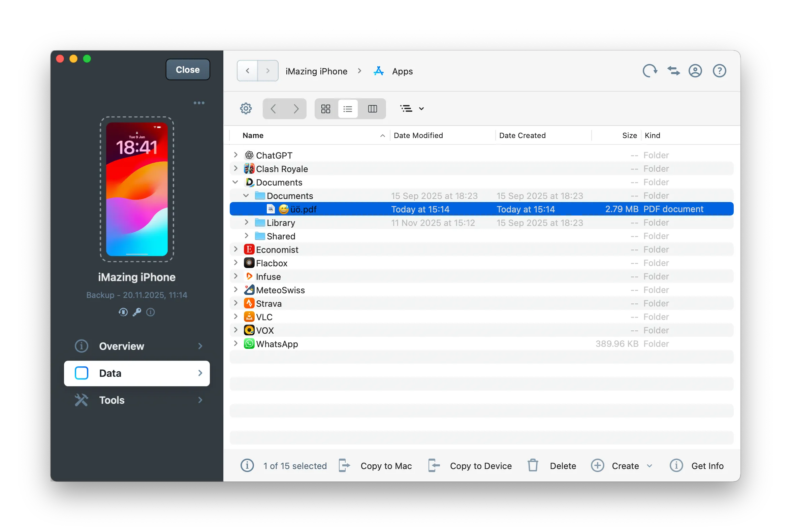Select the list view toggle
This screenshot has height=532, width=791.
(348, 108)
